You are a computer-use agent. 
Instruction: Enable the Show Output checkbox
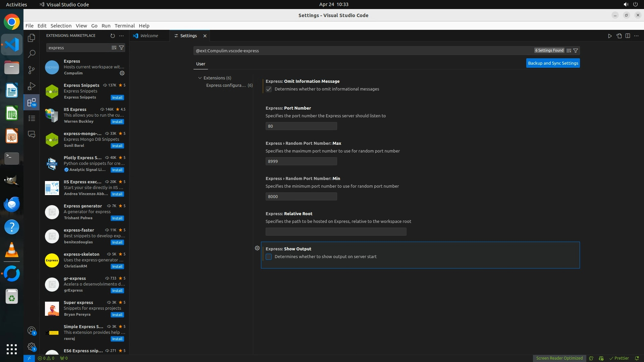coord(269,257)
